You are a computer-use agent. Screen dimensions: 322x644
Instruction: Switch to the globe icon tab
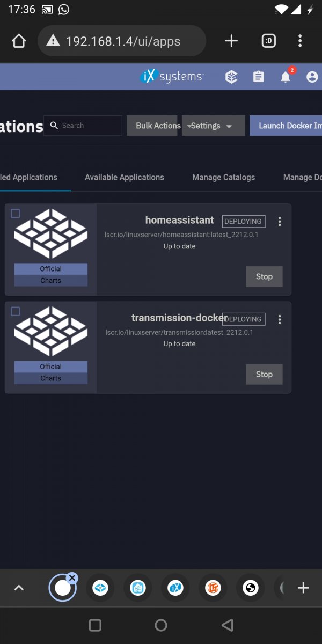pyautogui.click(x=250, y=588)
